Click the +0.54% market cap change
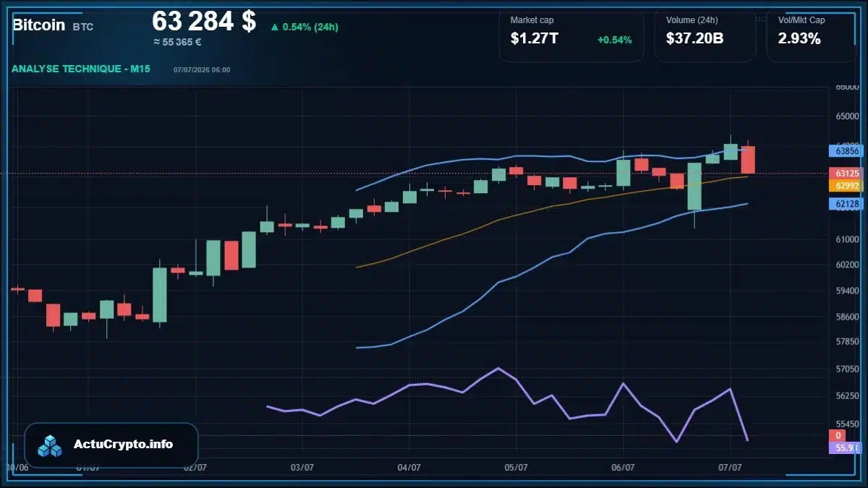The height and width of the screenshot is (488, 868). pos(614,40)
